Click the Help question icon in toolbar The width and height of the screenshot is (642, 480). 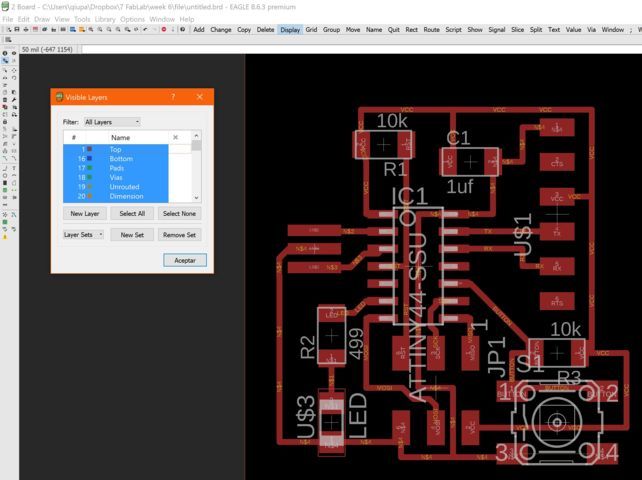pos(183,29)
